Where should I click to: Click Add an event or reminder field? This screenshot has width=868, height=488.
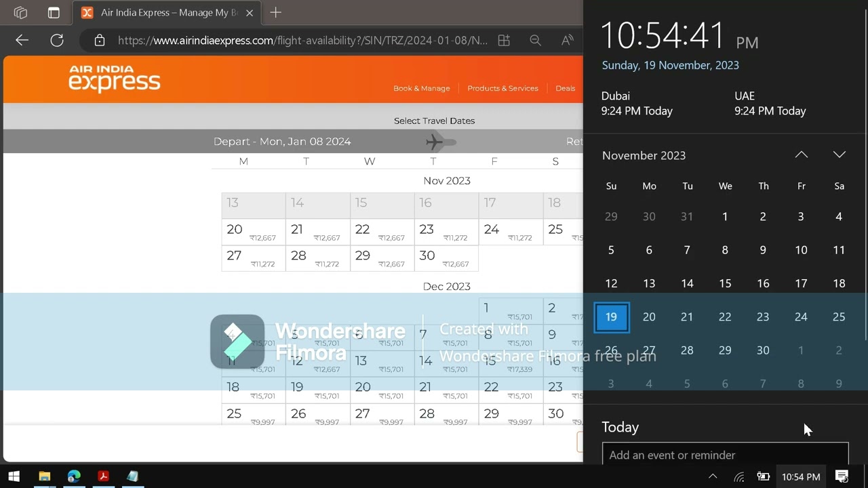[725, 454]
